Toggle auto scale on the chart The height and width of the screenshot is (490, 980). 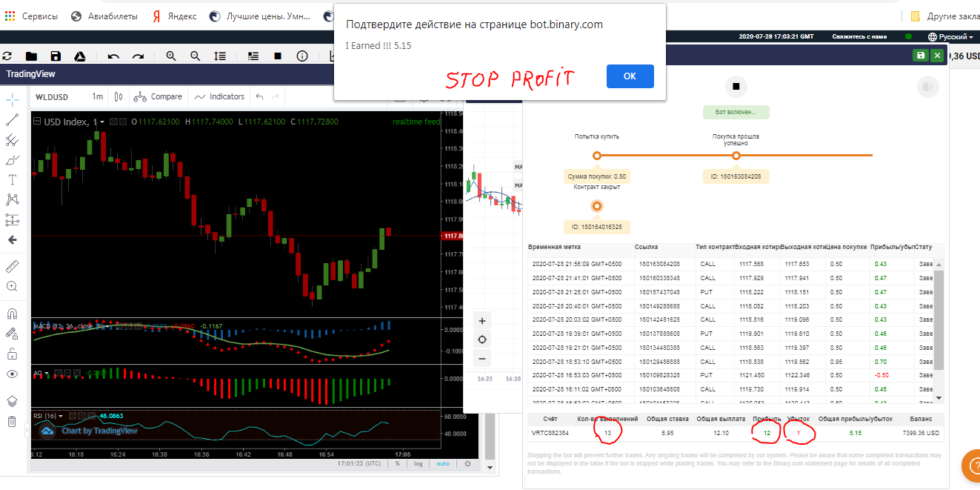pos(443,464)
